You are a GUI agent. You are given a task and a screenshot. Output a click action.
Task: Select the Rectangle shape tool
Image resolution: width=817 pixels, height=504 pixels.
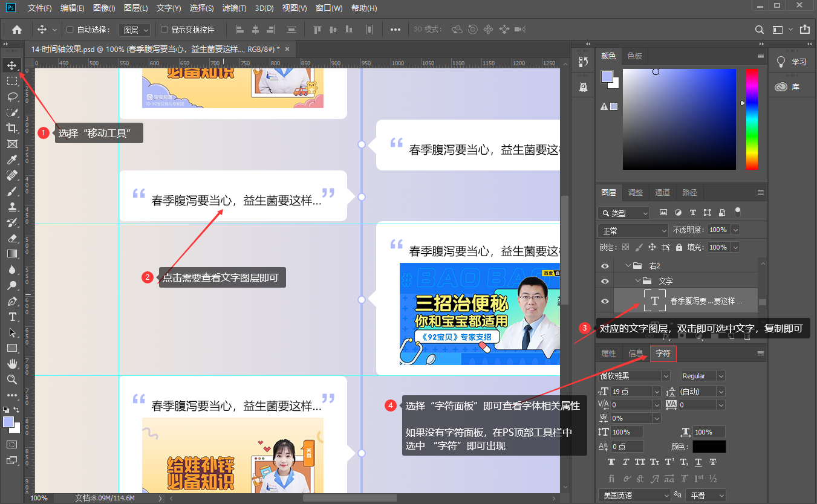pos(12,348)
